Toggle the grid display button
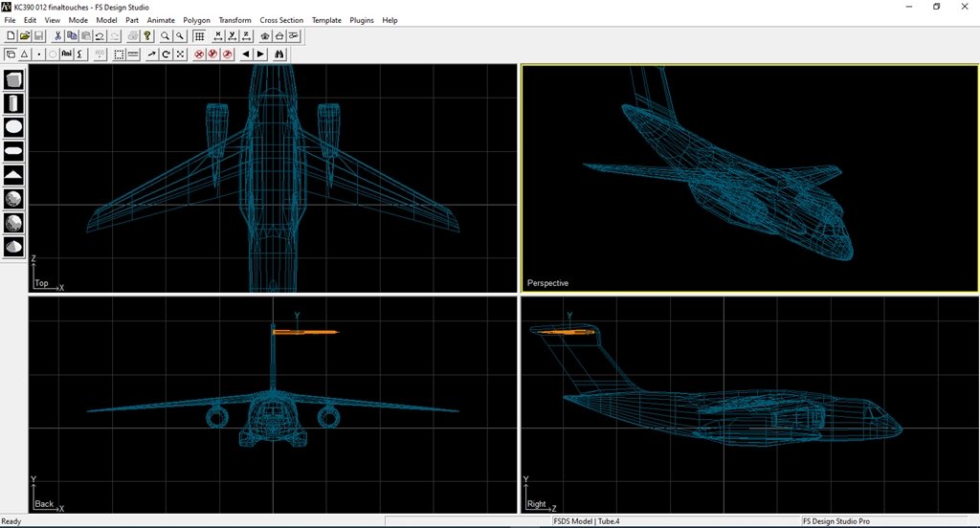The image size is (980, 528). pyautogui.click(x=199, y=35)
